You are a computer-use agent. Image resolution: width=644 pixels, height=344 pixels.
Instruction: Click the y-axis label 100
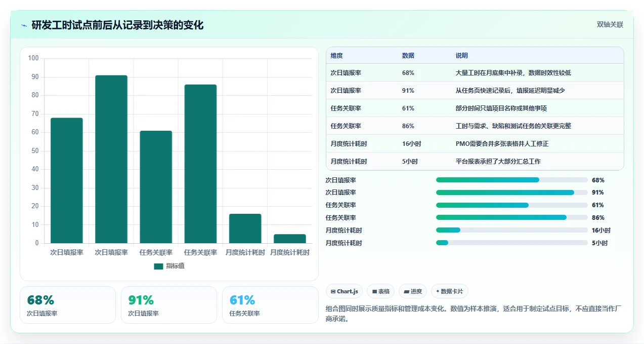[33, 58]
